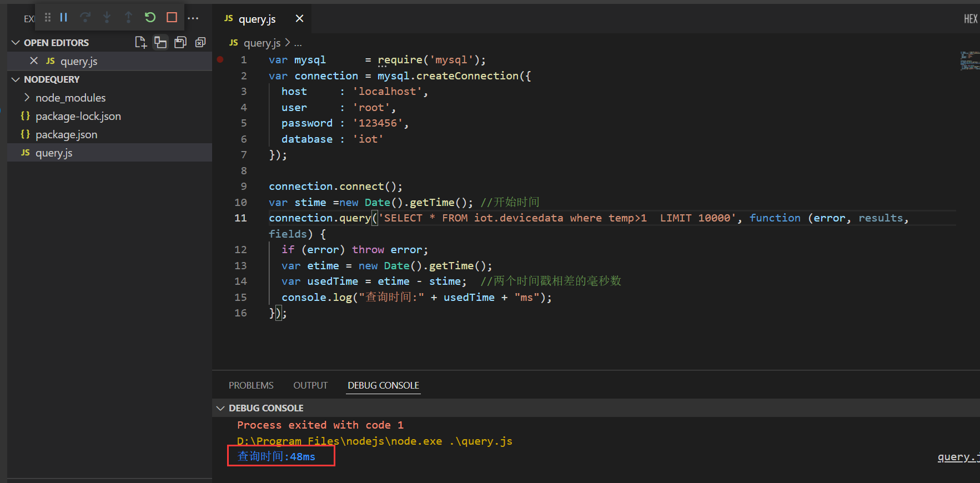Click the 'iot' database value

(368, 139)
